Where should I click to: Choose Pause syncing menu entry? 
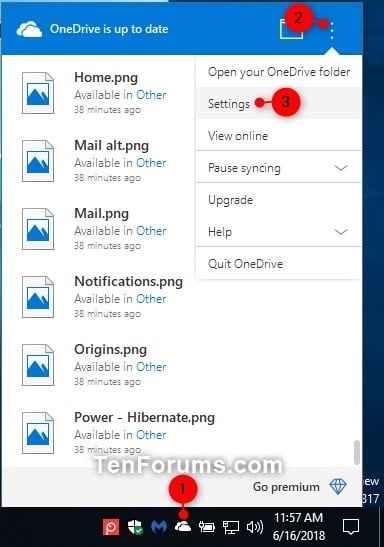[x=279, y=168]
